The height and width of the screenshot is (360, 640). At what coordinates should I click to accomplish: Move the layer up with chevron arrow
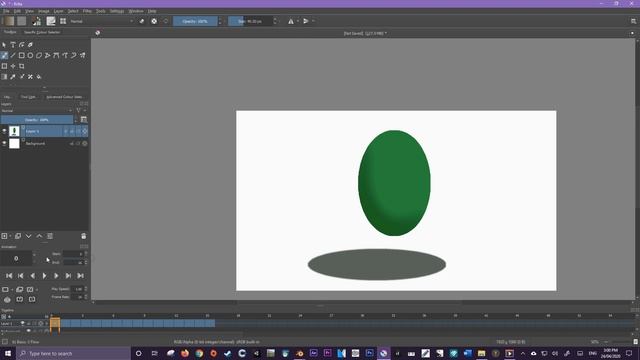click(x=39, y=236)
